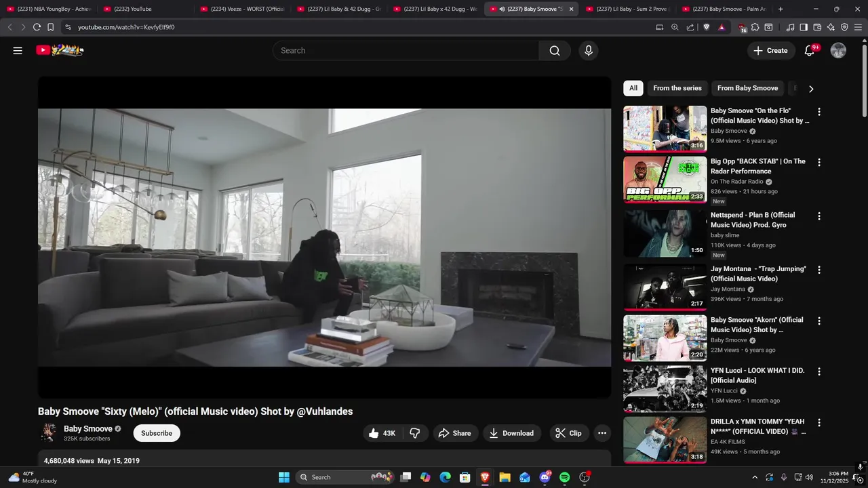Open options for Baby Smoove Akorn video
The image size is (868, 488).
[818, 321]
